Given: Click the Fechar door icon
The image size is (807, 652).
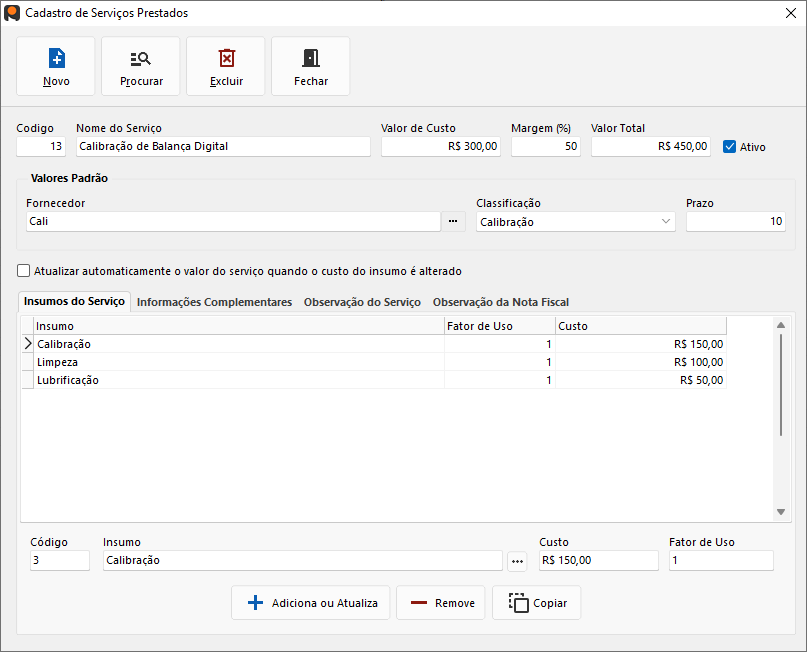Looking at the screenshot, I should [311, 58].
